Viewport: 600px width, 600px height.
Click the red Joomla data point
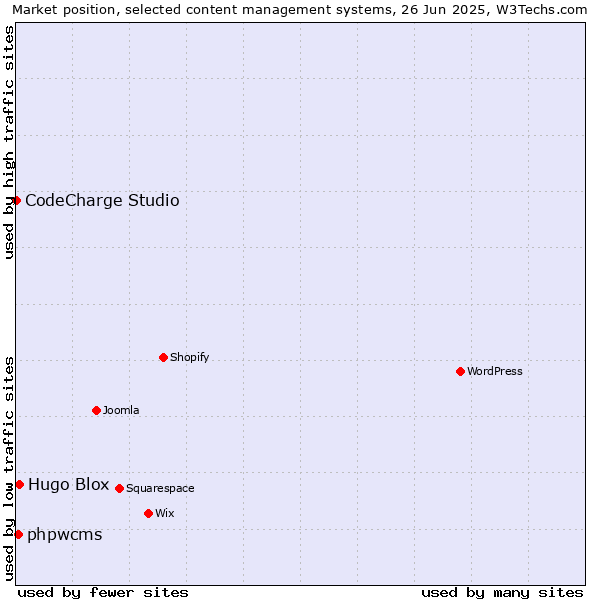tap(96, 410)
